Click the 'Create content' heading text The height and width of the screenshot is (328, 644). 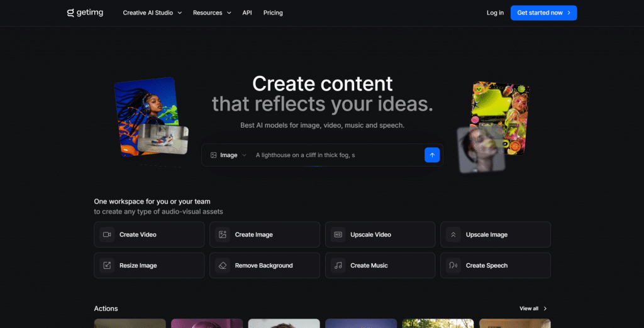coord(323,84)
